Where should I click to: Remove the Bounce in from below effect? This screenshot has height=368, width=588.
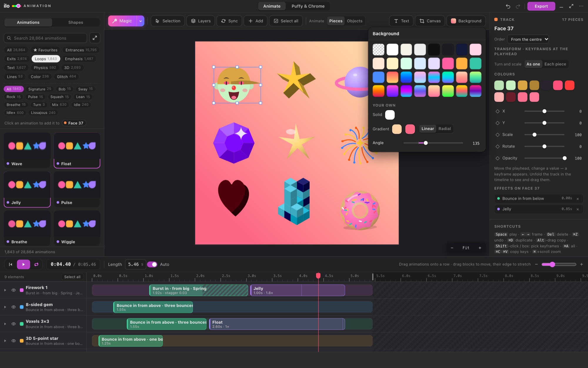(578, 199)
